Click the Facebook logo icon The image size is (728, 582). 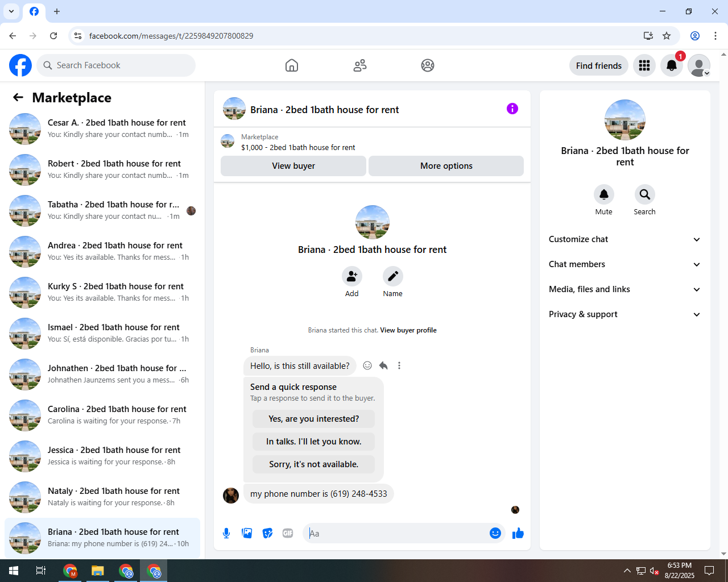(x=20, y=65)
